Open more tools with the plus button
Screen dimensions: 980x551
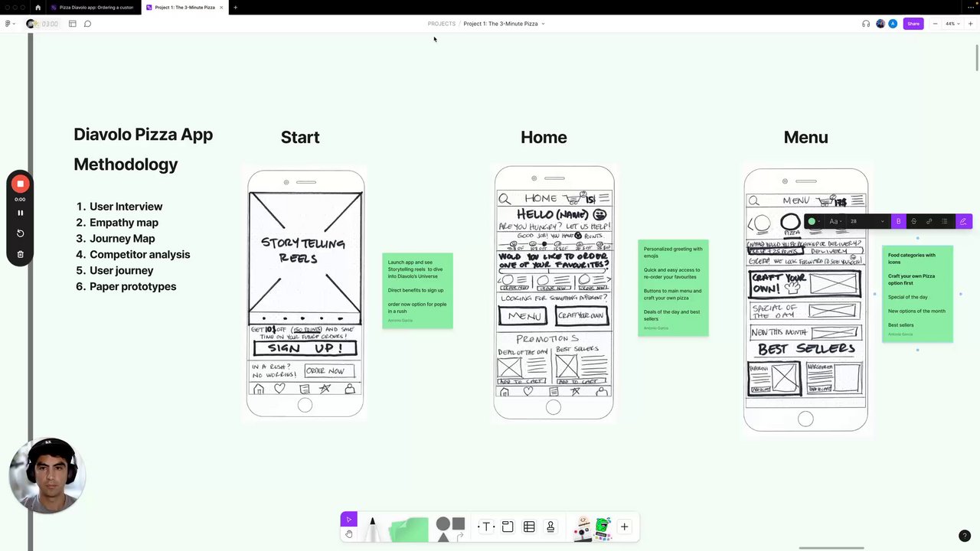[624, 527]
